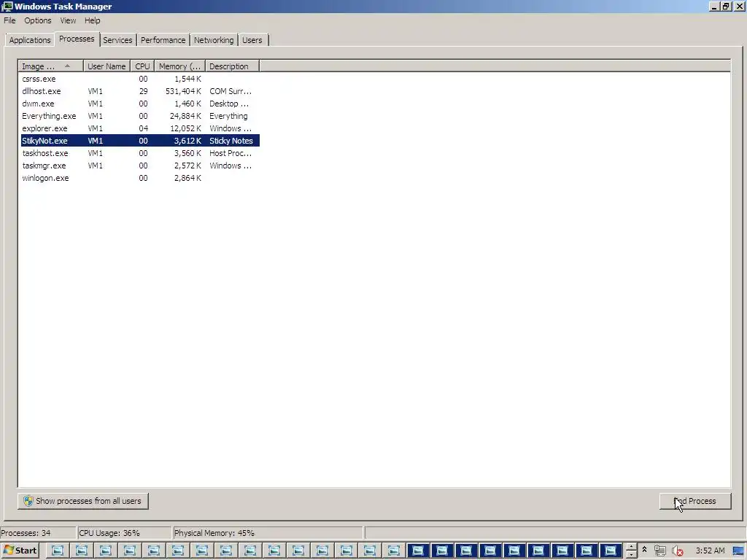Click the 3:52 AM clock

[x=710, y=551]
